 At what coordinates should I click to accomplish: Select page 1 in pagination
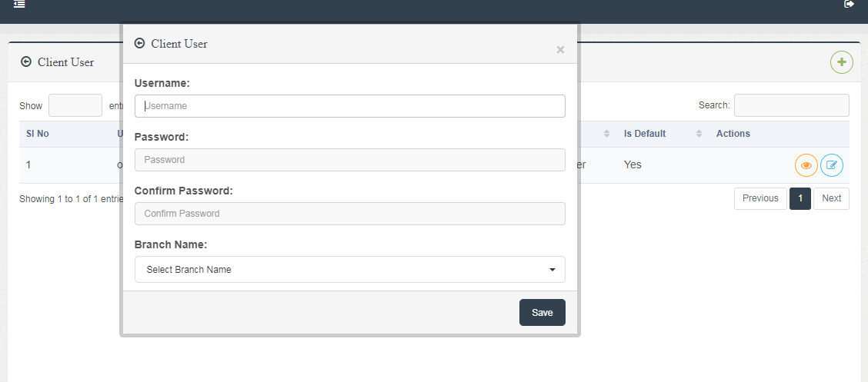800,198
